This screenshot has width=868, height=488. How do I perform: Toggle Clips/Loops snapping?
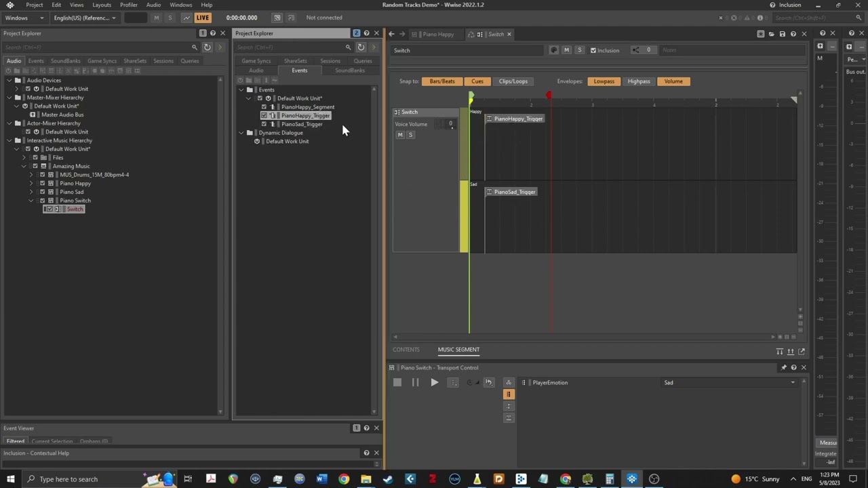point(513,81)
